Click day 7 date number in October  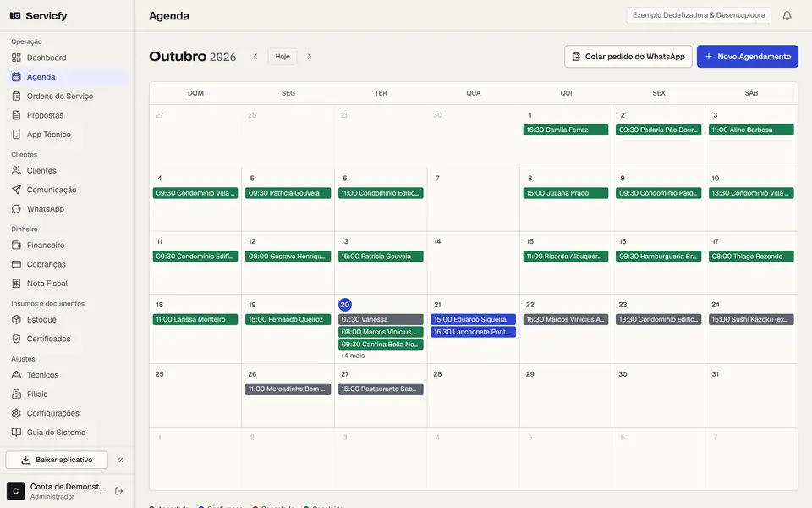point(437,179)
